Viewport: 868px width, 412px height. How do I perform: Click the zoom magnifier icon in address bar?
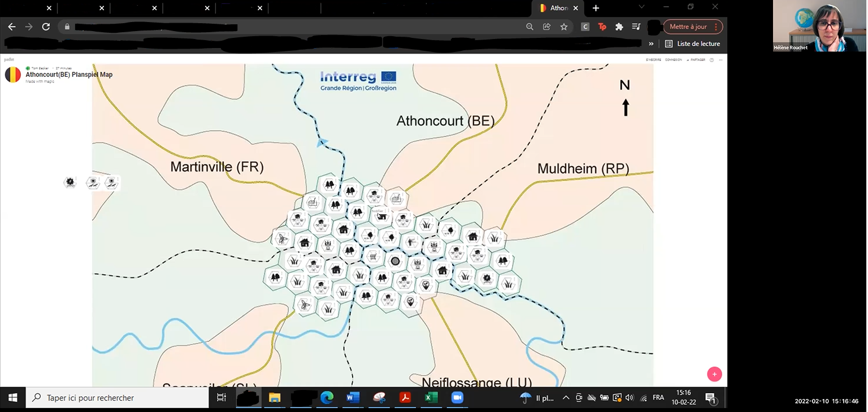[x=530, y=27]
